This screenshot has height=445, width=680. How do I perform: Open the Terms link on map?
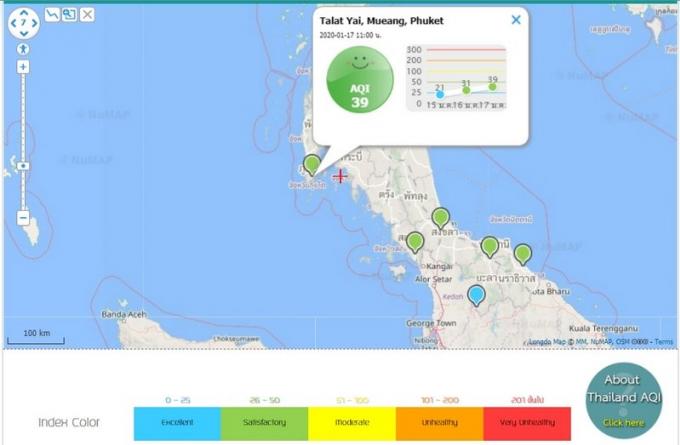pos(664,342)
